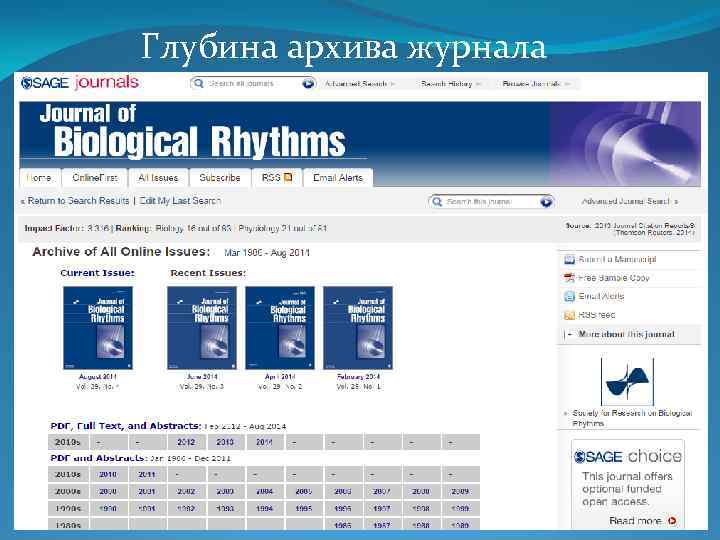
Task: Open the February 2014 issue cover
Action: [x=358, y=328]
